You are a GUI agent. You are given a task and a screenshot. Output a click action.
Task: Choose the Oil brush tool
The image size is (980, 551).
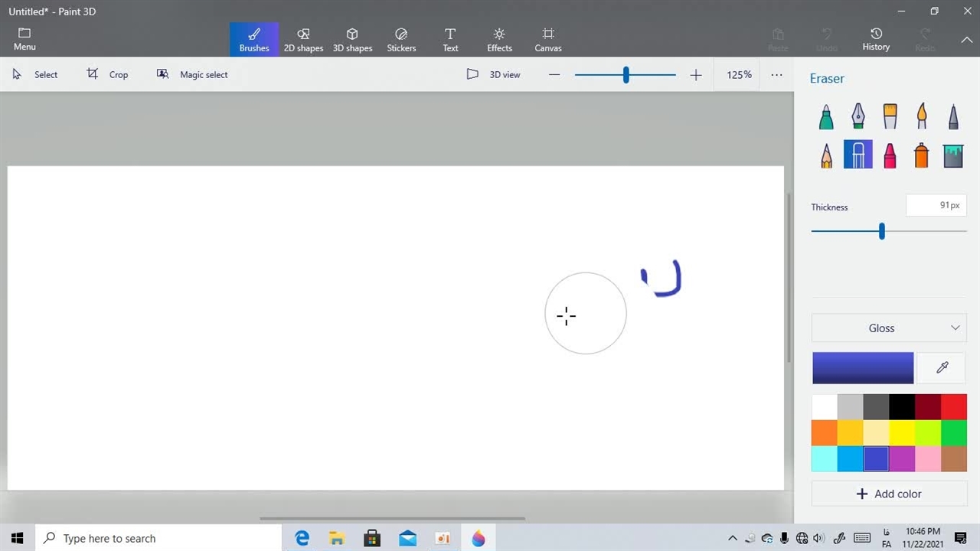pos(890,117)
